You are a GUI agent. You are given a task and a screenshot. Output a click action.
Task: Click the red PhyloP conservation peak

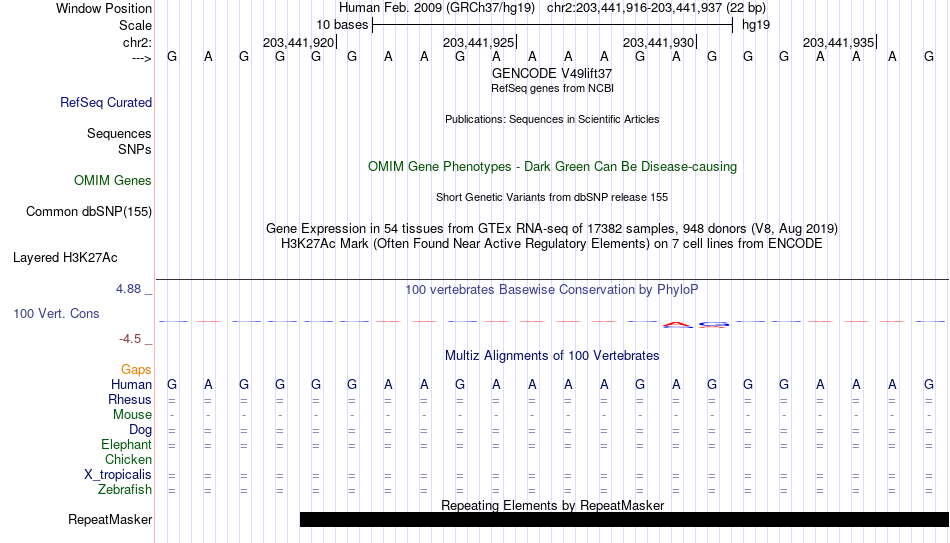677,325
